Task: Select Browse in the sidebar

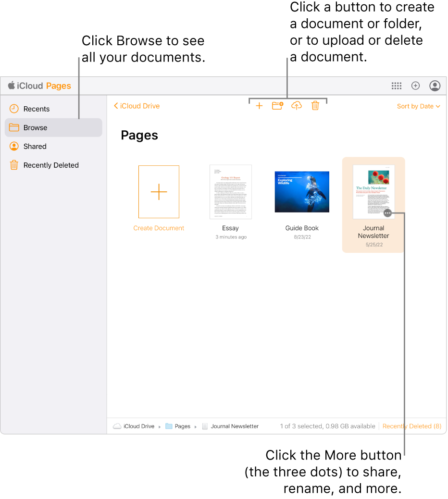Action: coord(53,127)
